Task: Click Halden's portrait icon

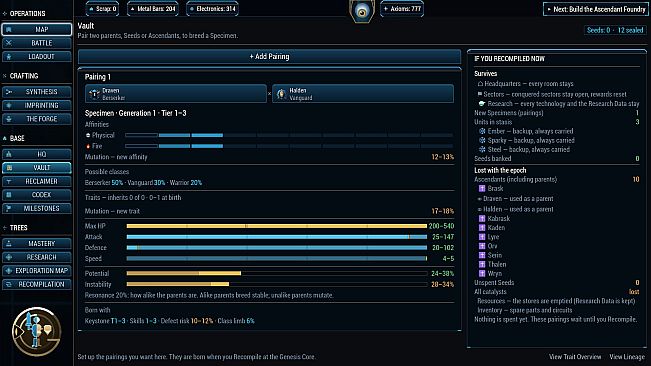Action: tap(281, 94)
